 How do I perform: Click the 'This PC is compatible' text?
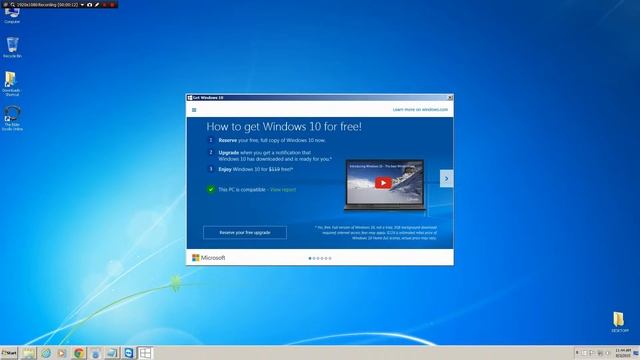[242, 190]
